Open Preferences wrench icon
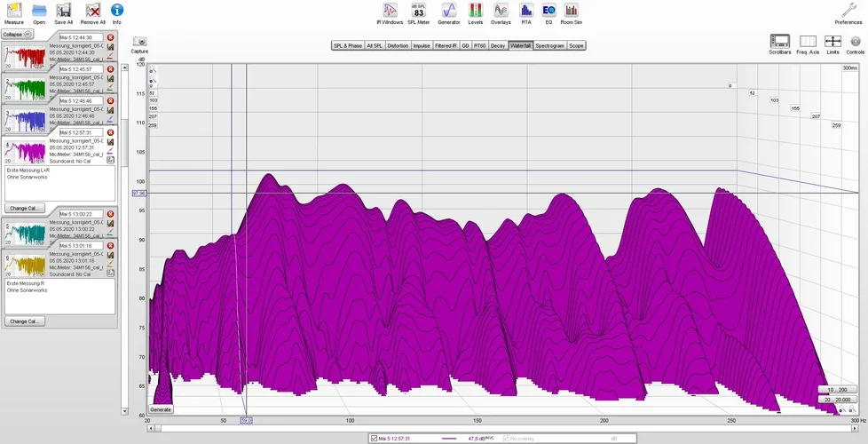868x444 pixels. click(848, 10)
